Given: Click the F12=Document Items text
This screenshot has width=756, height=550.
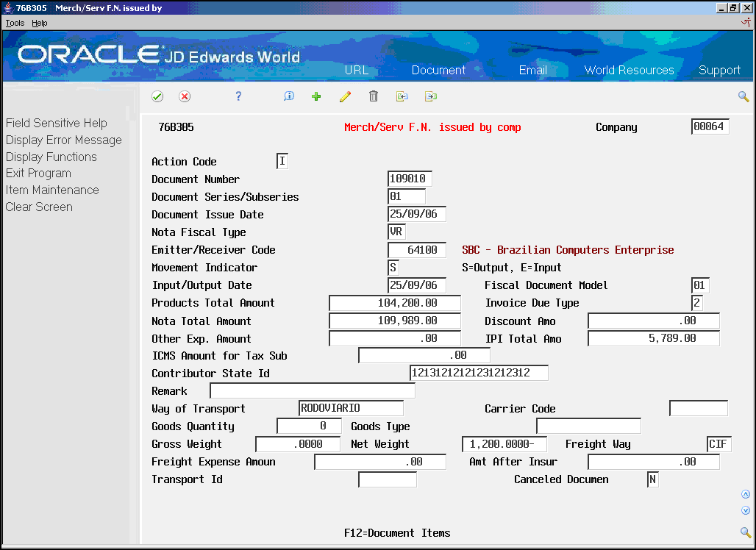Looking at the screenshot, I should [x=397, y=533].
